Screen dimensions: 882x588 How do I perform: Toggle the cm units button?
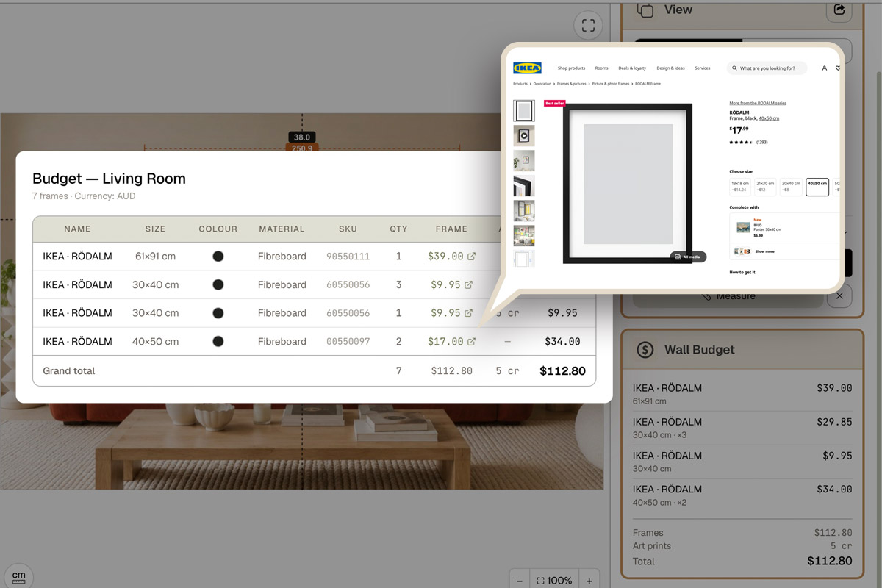pyautogui.click(x=18, y=576)
